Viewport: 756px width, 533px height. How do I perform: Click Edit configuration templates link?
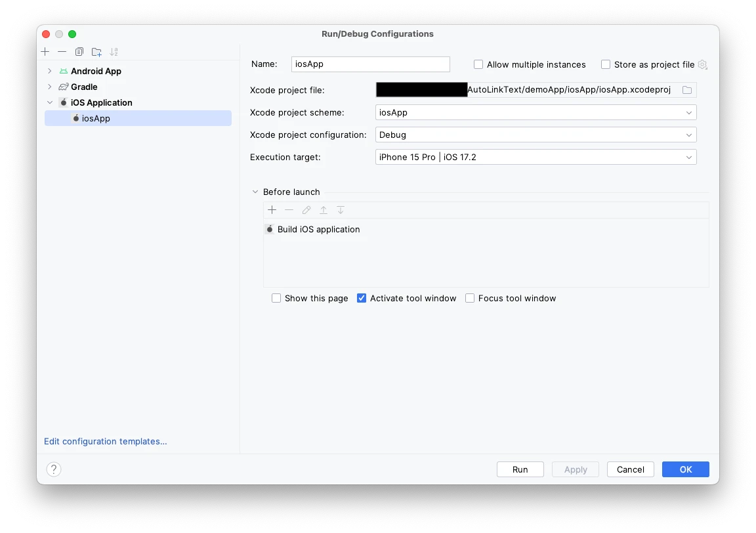[106, 441]
